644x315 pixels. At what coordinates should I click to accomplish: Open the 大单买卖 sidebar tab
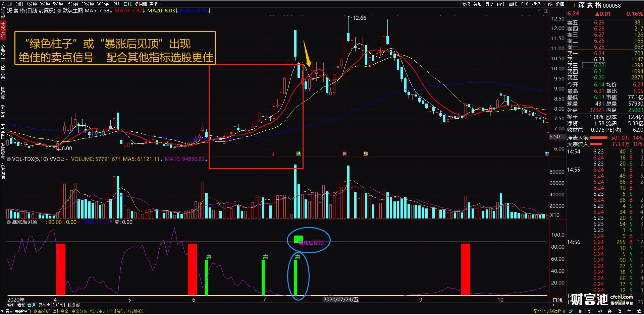[x=3, y=71]
